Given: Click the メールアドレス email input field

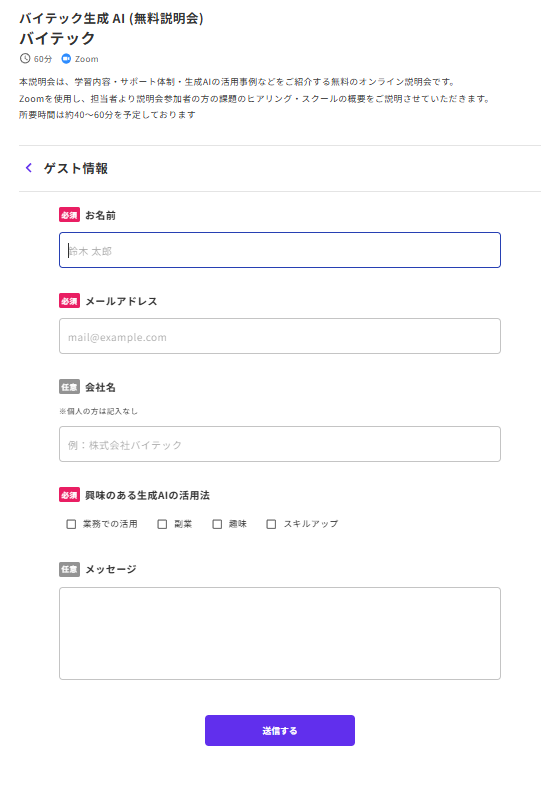Looking at the screenshot, I should (280, 336).
